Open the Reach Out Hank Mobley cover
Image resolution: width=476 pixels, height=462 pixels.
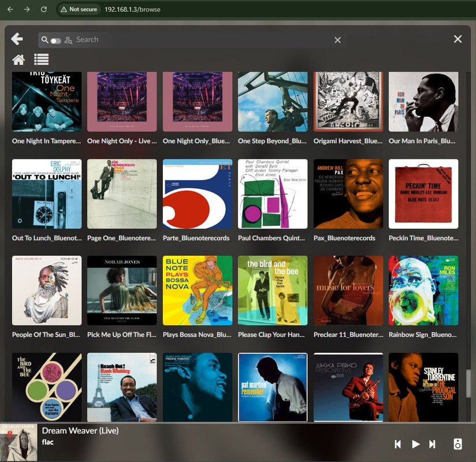(x=122, y=387)
